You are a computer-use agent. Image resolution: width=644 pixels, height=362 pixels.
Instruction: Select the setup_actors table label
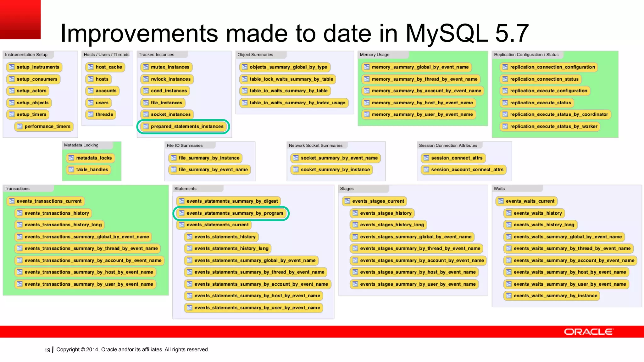[31, 91]
